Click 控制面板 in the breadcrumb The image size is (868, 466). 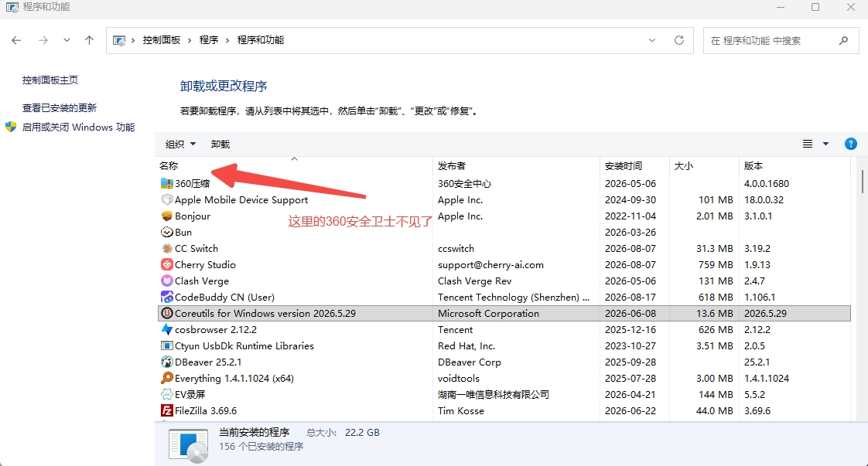pos(162,40)
